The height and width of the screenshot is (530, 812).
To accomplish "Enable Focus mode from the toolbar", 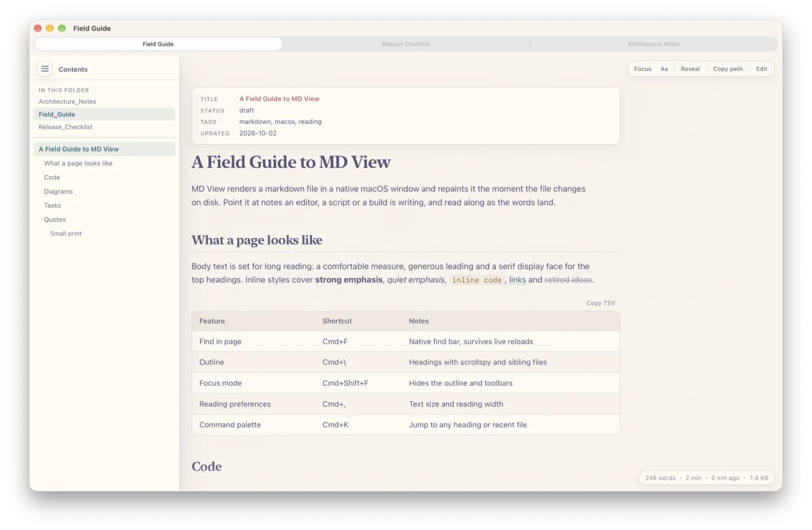I will pos(643,69).
